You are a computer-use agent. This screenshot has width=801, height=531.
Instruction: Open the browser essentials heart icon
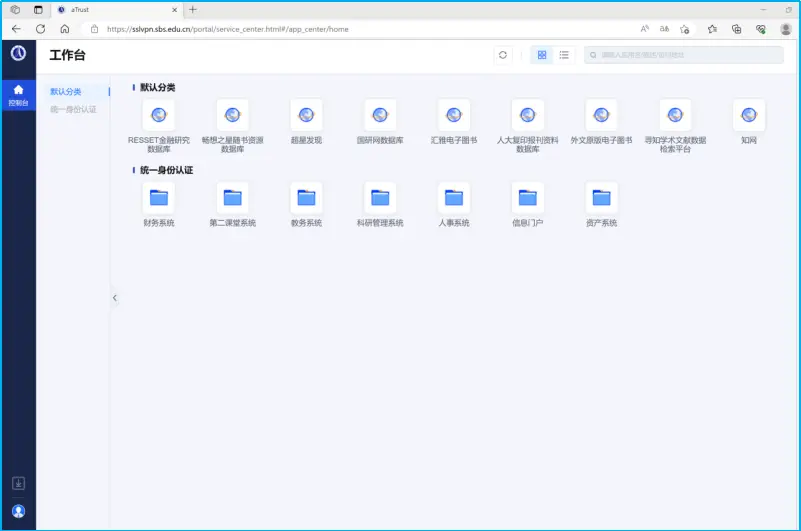(761, 29)
